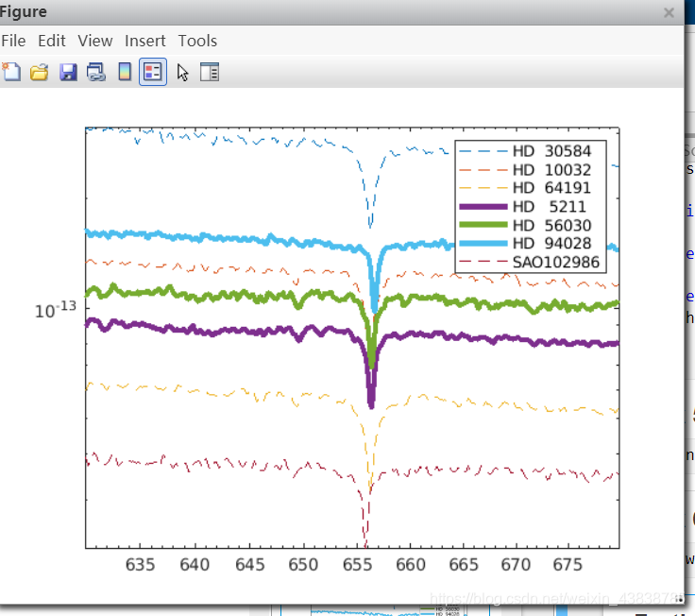Toggle the Insert Legend button off

pos(153,72)
